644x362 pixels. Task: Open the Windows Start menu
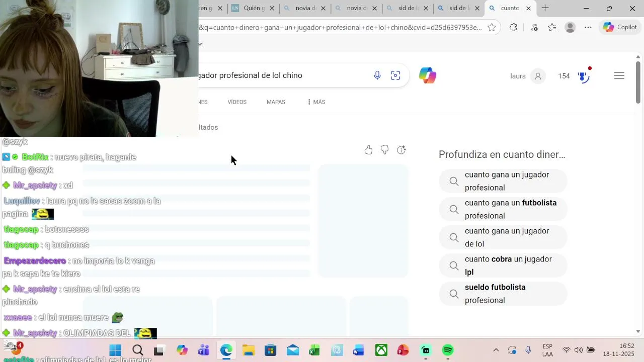tap(115, 350)
